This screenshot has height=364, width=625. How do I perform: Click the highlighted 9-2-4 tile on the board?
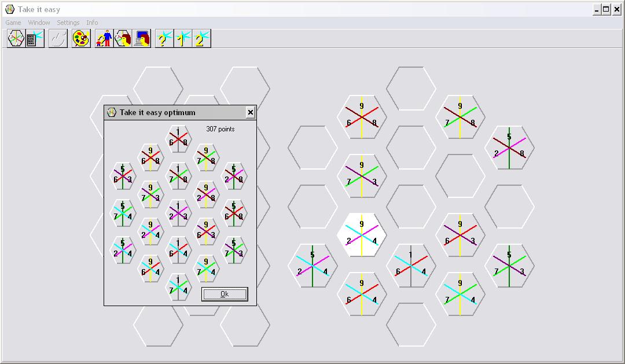[x=362, y=235]
